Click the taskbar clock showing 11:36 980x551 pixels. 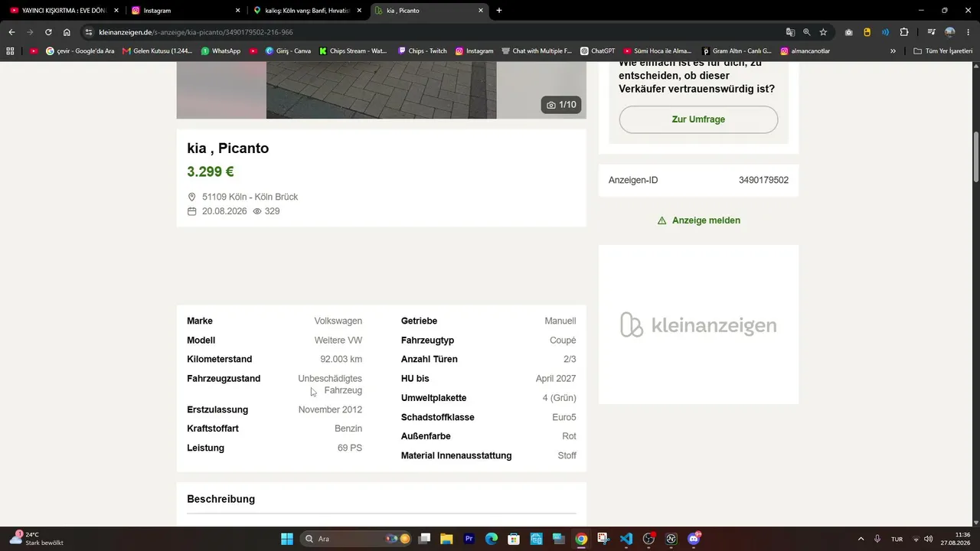click(x=957, y=539)
